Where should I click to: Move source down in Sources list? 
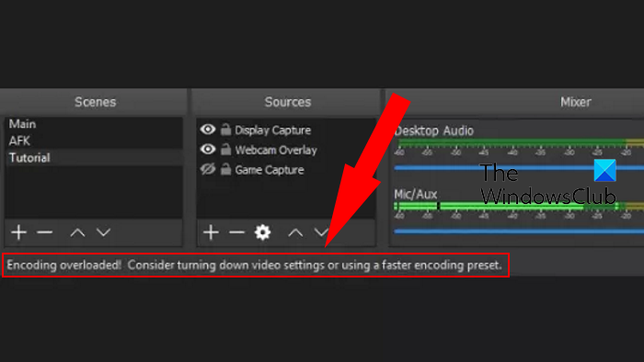point(321,232)
